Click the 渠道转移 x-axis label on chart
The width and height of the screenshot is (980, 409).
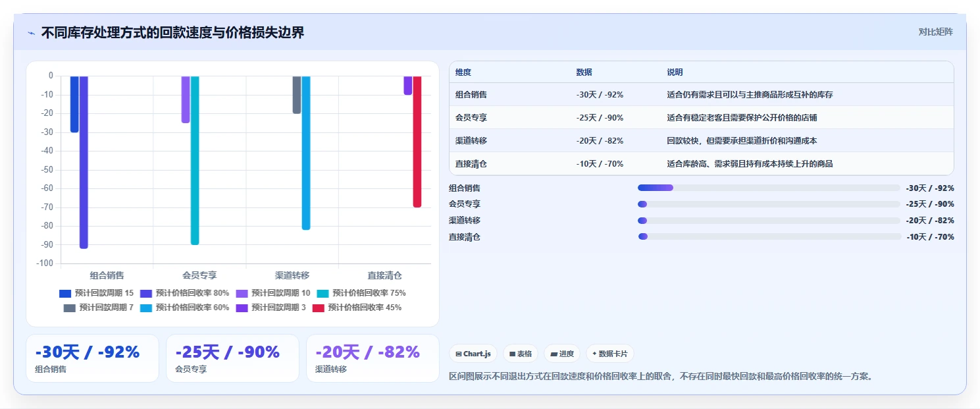click(292, 275)
